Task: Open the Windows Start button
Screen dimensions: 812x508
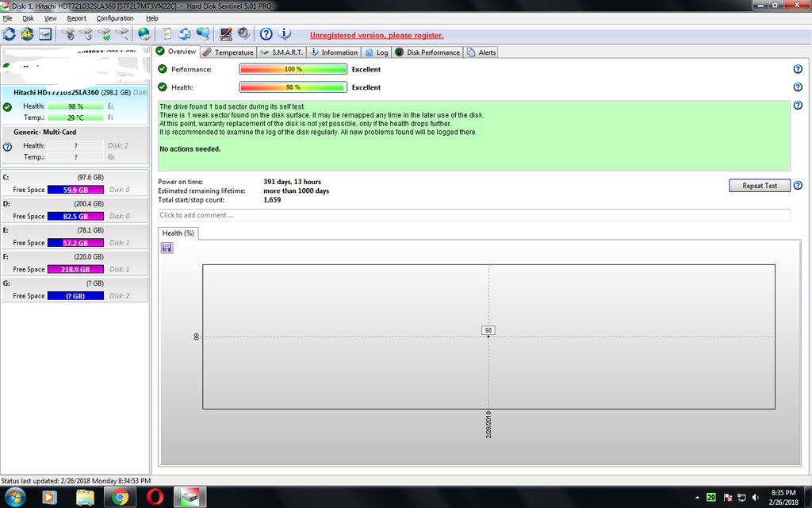Action: (14, 497)
